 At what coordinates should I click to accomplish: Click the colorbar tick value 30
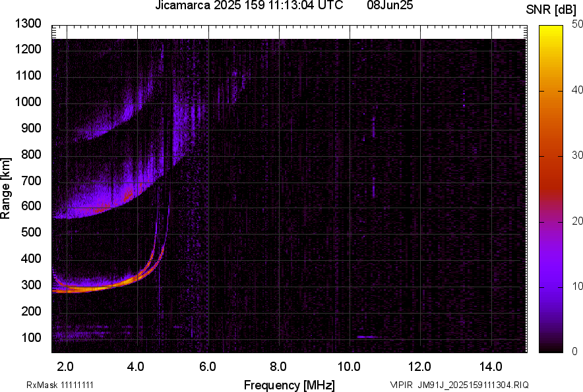coord(577,155)
